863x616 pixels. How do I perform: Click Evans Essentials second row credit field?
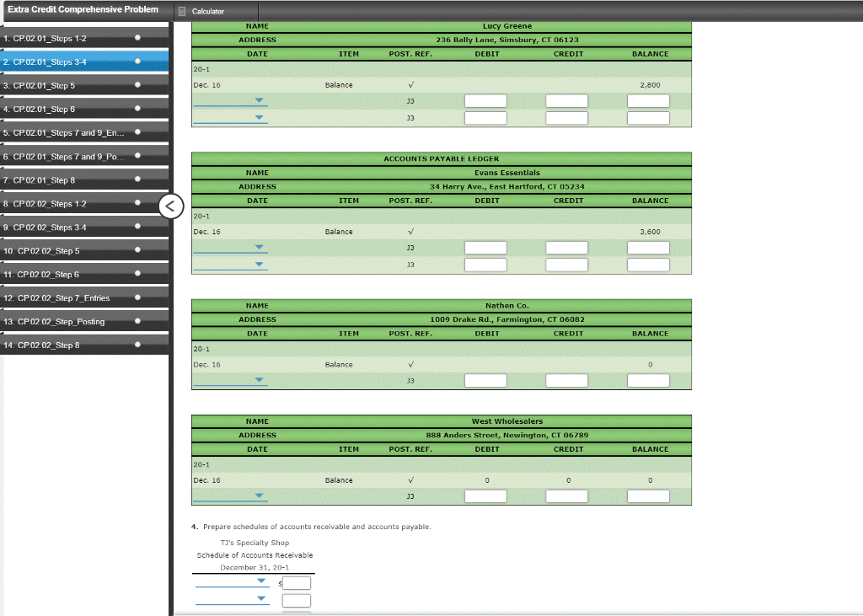click(567, 265)
